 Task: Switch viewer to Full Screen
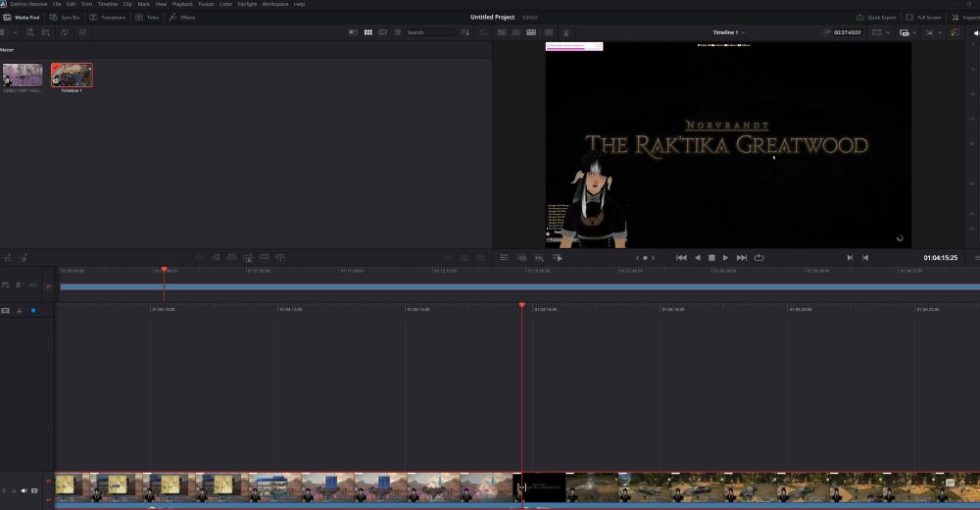click(924, 18)
